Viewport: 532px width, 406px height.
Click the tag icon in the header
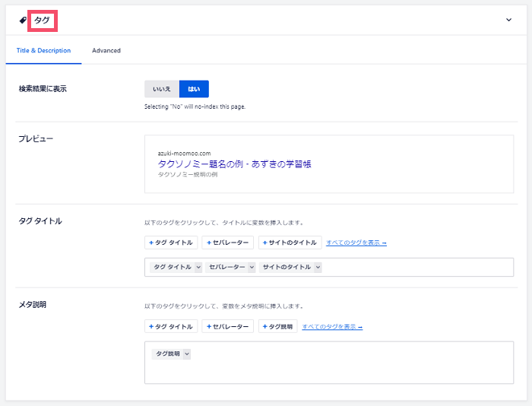(23, 21)
